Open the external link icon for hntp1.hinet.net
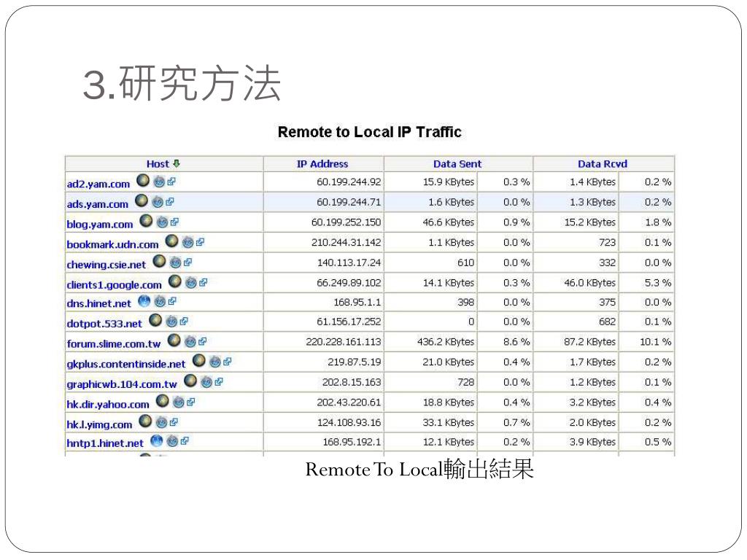This screenshot has height=560, width=747. point(185,441)
